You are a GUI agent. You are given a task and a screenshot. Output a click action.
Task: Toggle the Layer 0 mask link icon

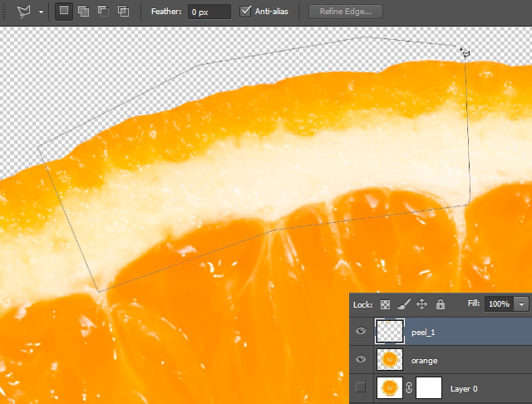tap(409, 387)
